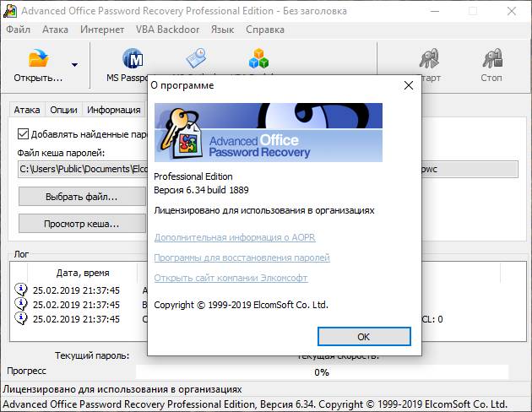This screenshot has width=532, height=412.
Task: Click OK in the О программе dialog
Action: point(364,337)
